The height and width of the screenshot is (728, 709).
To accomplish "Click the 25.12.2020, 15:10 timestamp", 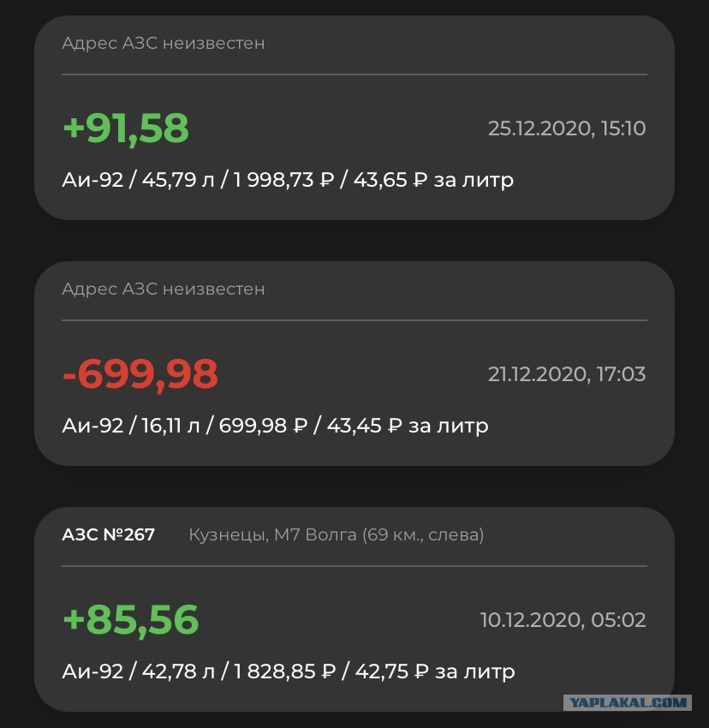I will (x=567, y=128).
